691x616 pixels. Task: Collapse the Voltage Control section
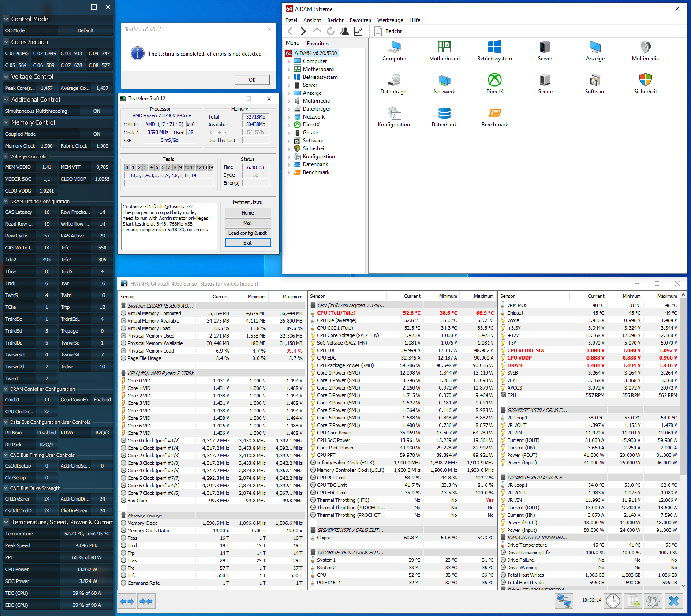[6, 77]
